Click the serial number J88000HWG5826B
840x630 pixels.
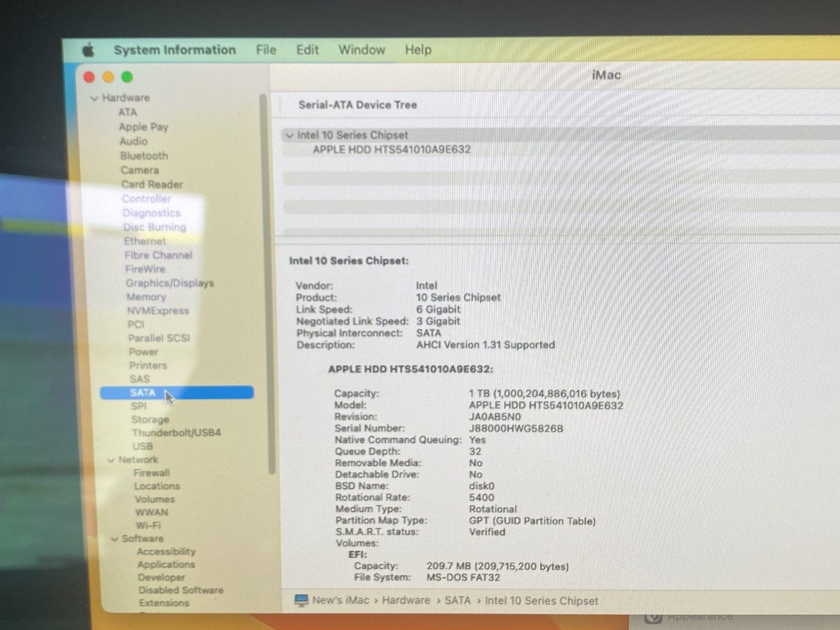[516, 428]
